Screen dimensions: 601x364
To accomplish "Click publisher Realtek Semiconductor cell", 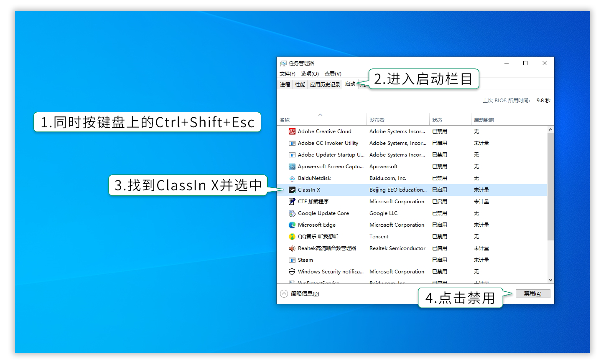I will pos(397,248).
